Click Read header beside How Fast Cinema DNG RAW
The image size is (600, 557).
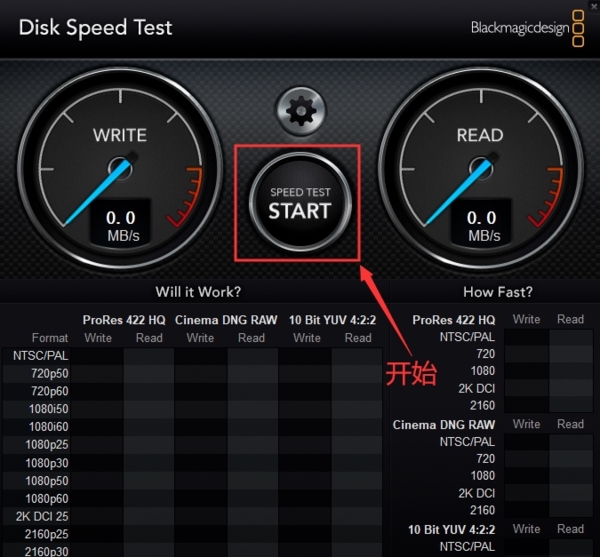pyautogui.click(x=571, y=424)
